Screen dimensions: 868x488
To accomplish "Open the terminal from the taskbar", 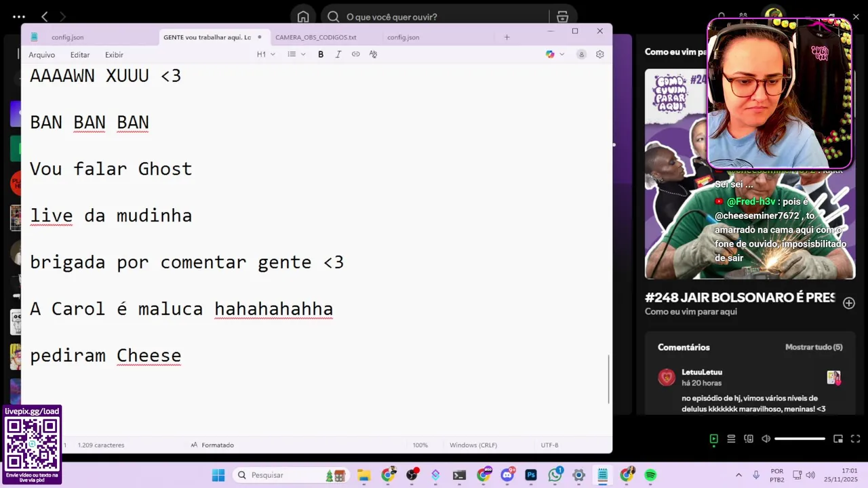I will click(x=459, y=475).
